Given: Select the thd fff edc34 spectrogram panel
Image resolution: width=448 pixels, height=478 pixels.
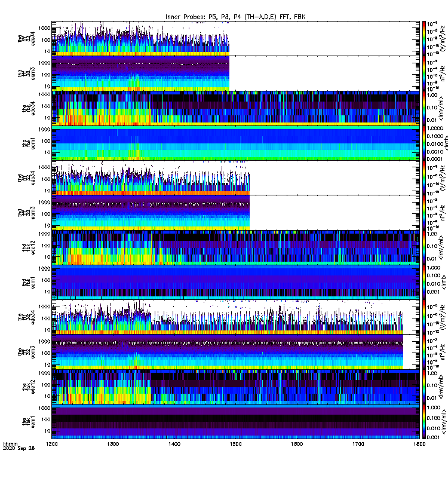Looking at the screenshot, I should [x=235, y=177].
